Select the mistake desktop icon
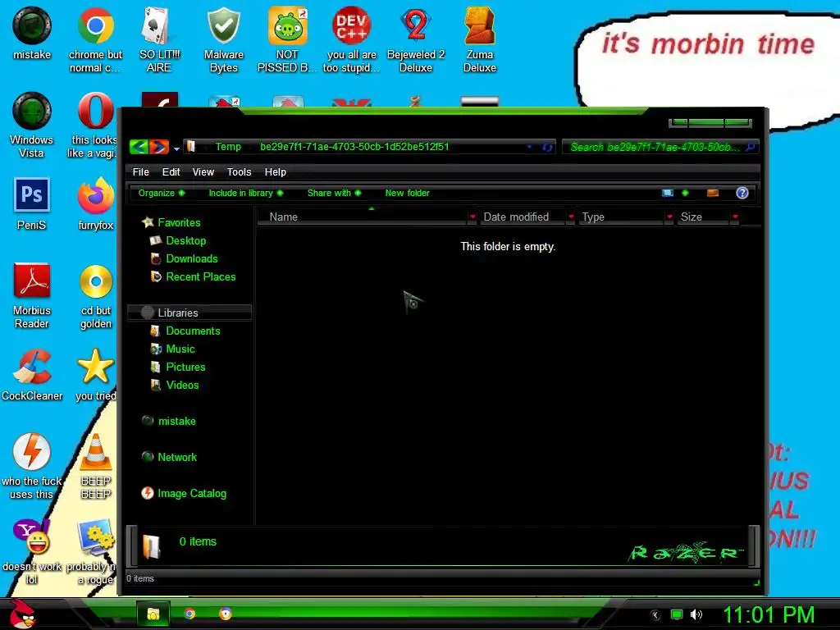The height and width of the screenshot is (630, 840). 32,33
